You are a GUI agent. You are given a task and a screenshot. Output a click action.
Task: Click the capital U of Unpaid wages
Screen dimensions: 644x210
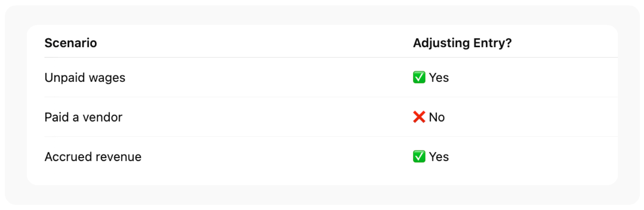(x=48, y=77)
